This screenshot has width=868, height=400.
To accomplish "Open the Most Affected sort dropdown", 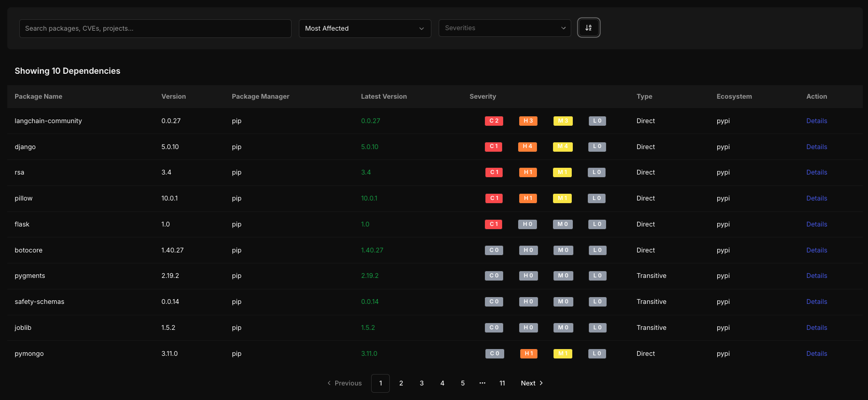I will point(365,29).
